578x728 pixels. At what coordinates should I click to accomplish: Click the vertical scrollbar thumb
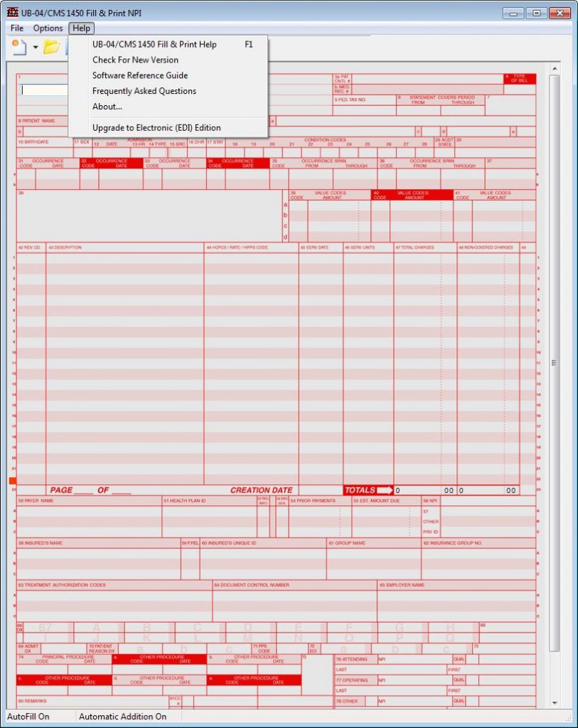pos(555,363)
